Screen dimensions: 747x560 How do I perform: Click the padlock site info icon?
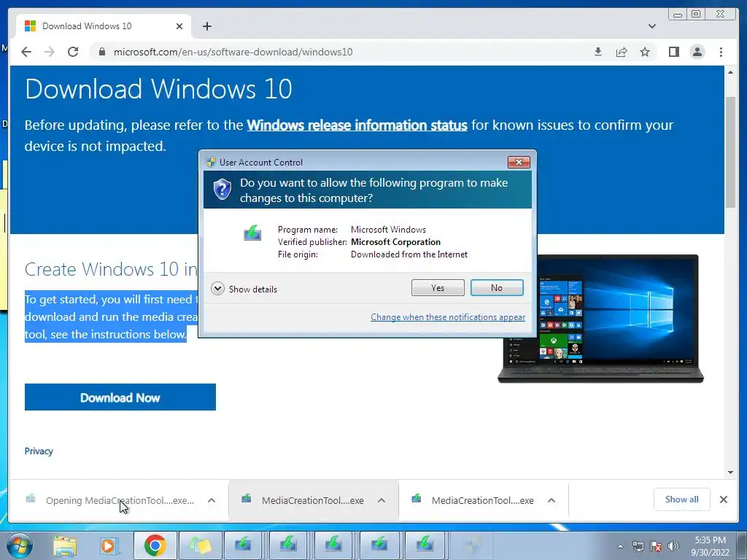point(101,52)
